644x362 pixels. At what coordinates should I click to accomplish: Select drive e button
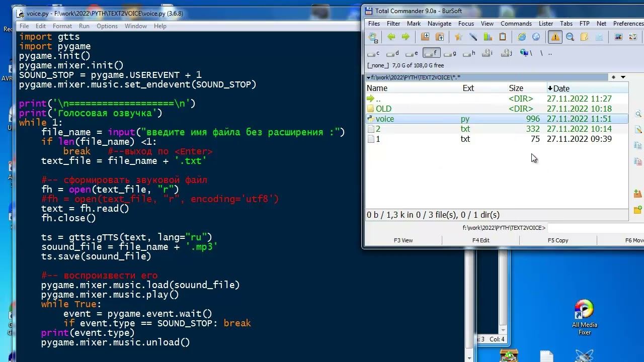click(412, 53)
